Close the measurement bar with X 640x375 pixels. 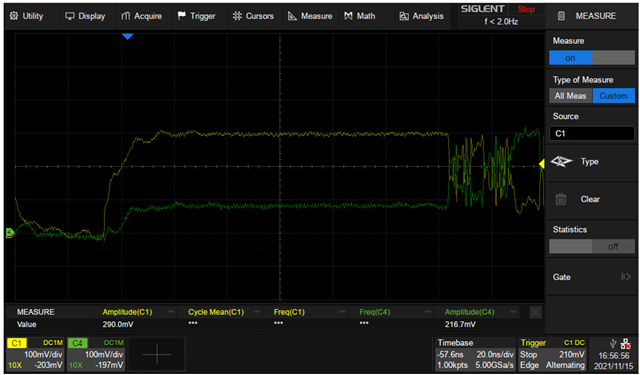(x=536, y=313)
